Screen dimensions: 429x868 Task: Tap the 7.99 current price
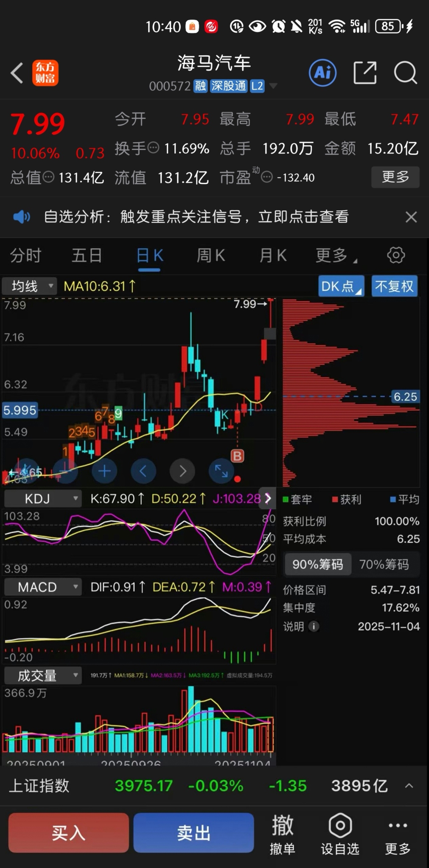click(x=38, y=124)
